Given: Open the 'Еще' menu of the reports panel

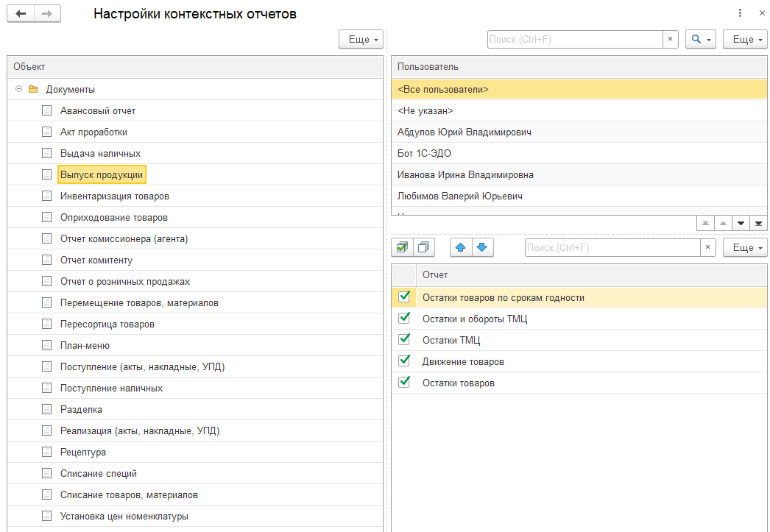Looking at the screenshot, I should point(745,248).
